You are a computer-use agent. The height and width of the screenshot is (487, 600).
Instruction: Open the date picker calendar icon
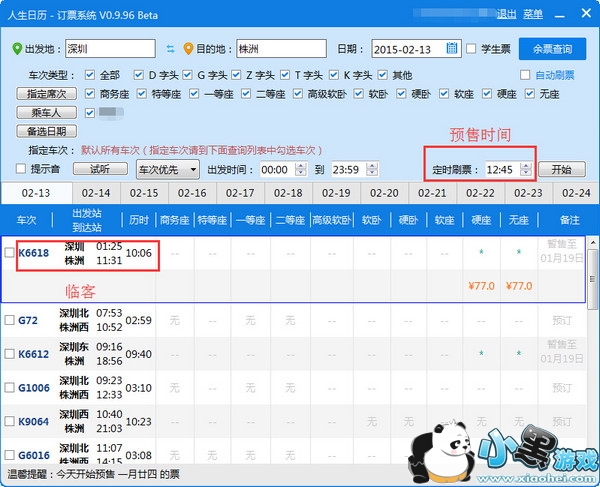(x=452, y=48)
